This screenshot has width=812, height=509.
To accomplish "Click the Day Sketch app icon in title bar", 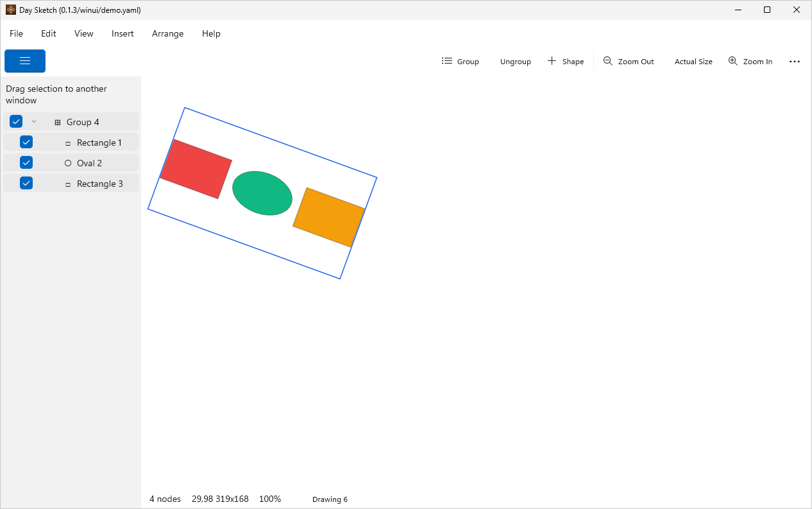I will 11,10.
